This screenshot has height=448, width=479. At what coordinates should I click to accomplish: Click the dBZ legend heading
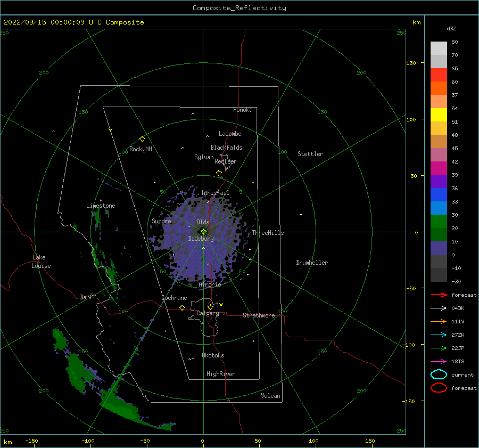tap(451, 28)
